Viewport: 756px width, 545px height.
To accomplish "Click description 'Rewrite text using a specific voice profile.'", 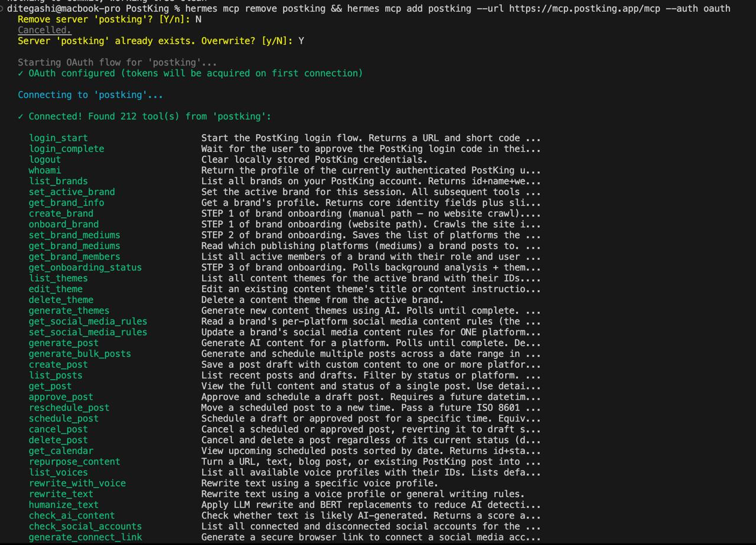I will coord(320,483).
